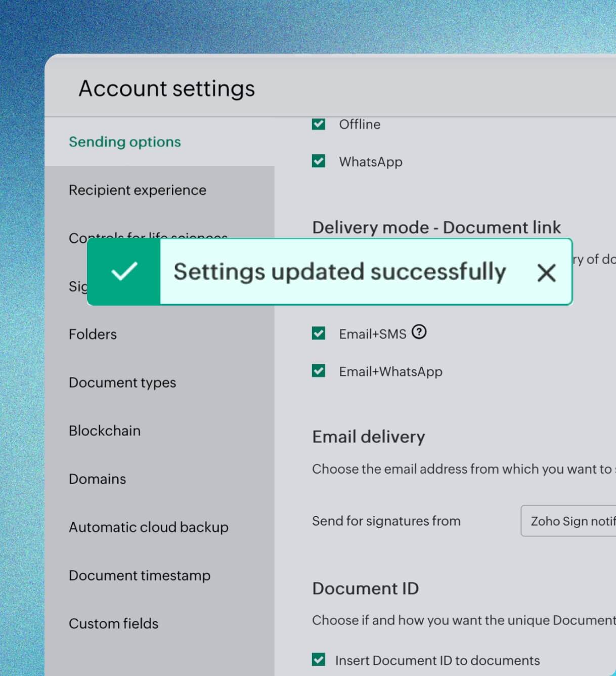Uncheck the Offline delivery option
616x676 pixels.
pyautogui.click(x=318, y=124)
